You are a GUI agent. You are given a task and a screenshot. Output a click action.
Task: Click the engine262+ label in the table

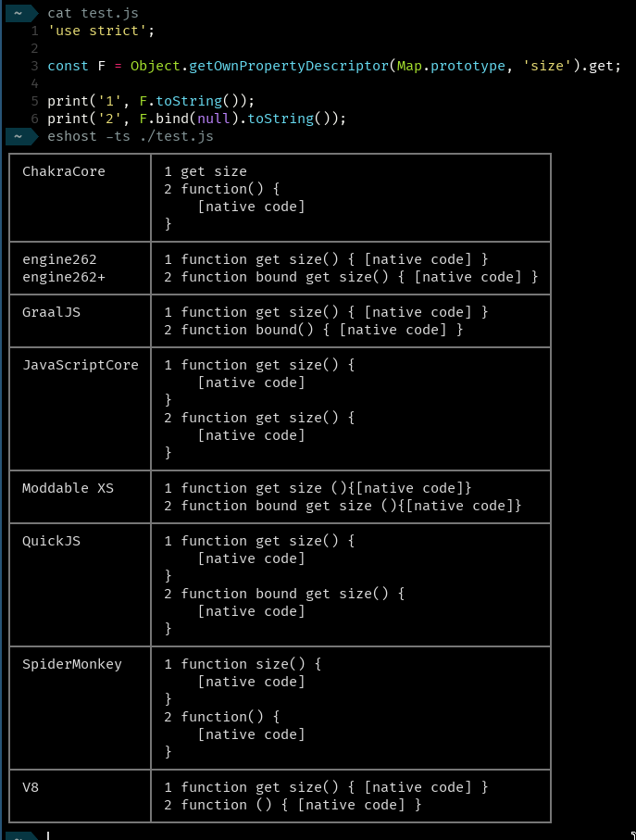[64, 277]
